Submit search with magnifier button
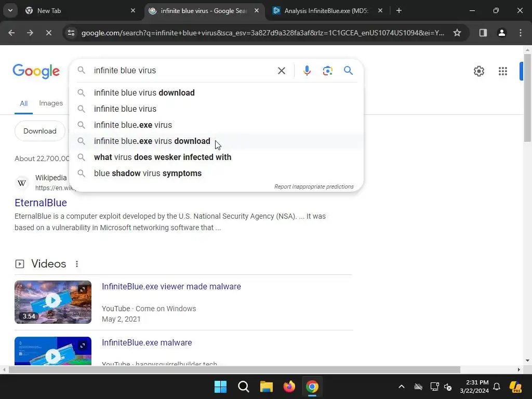 349,71
